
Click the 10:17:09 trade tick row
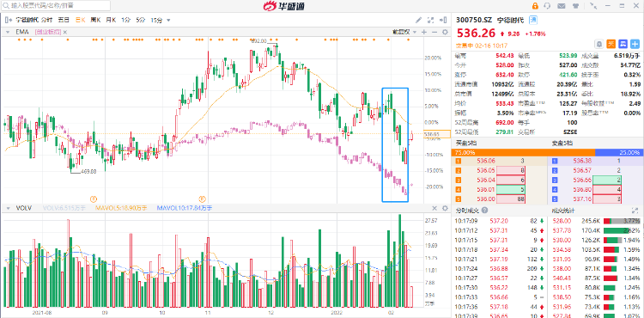pyautogui.click(x=499, y=221)
